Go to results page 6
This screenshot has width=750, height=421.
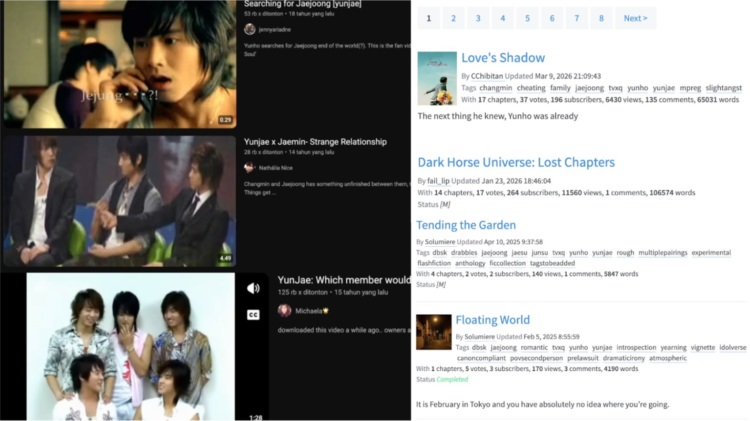tap(552, 18)
